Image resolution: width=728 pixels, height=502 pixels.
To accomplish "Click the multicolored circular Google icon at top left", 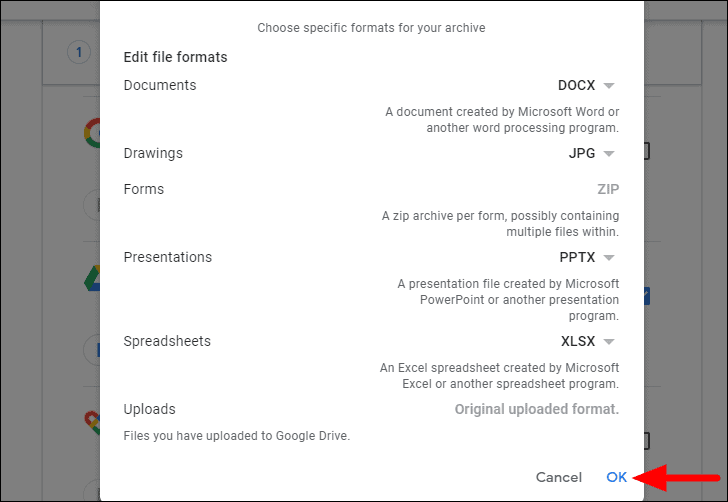I will tap(91, 134).
